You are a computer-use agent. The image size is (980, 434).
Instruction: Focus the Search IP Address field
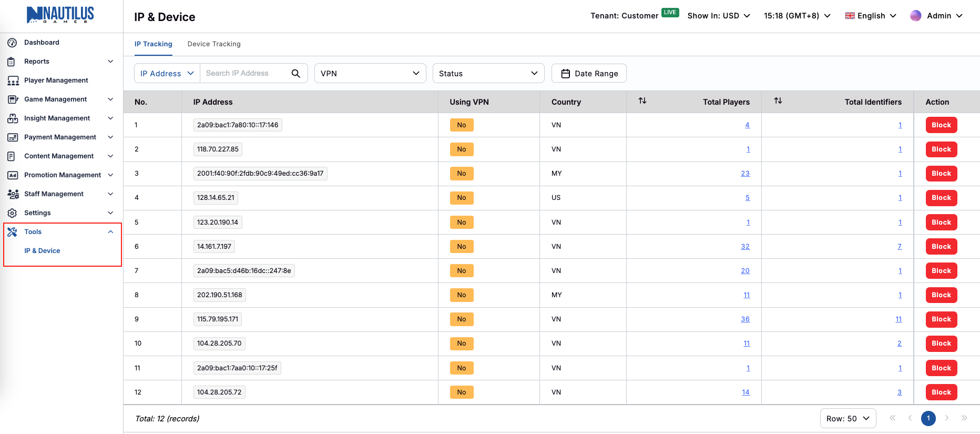point(244,74)
